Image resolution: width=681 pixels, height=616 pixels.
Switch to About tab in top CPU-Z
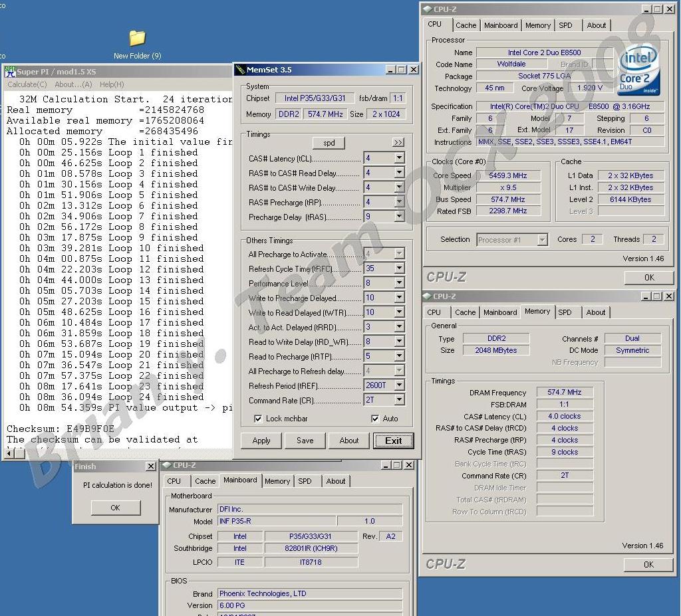point(597,25)
